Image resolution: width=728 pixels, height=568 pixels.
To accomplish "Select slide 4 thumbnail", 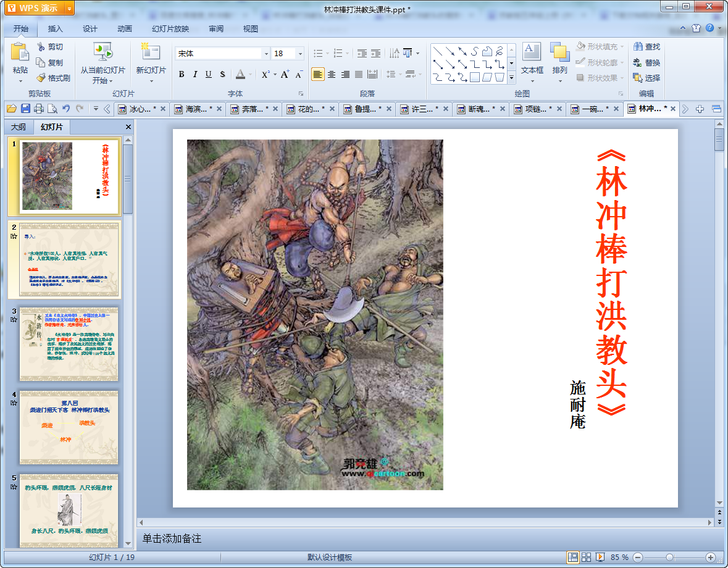I will [69, 427].
